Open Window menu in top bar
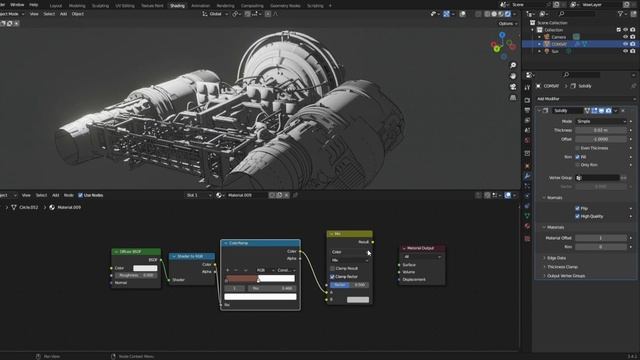Viewport: 640px width, 360px height. pyautogui.click(x=17, y=4)
